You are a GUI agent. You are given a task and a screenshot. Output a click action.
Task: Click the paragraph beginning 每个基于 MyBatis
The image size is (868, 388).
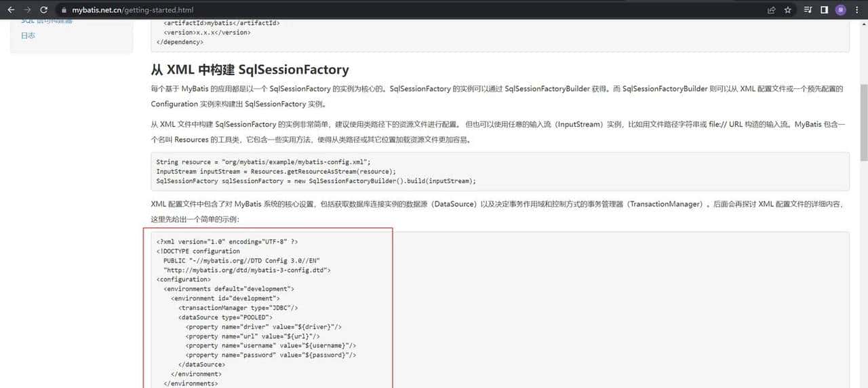click(497, 96)
